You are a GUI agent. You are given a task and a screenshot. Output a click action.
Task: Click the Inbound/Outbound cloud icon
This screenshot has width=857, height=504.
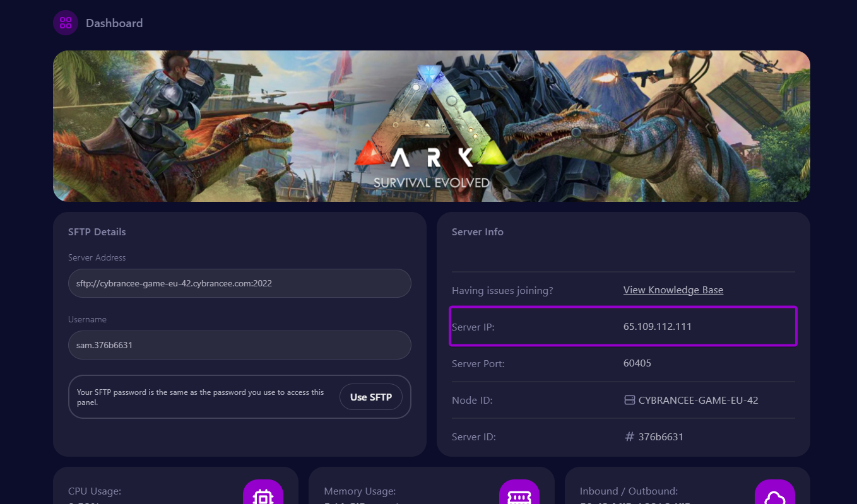coord(774,496)
